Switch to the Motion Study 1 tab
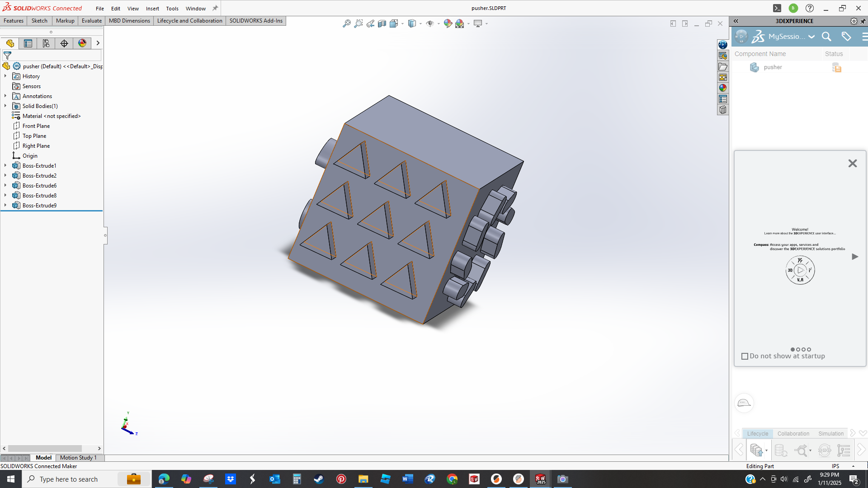This screenshot has height=488, width=868. 78,458
